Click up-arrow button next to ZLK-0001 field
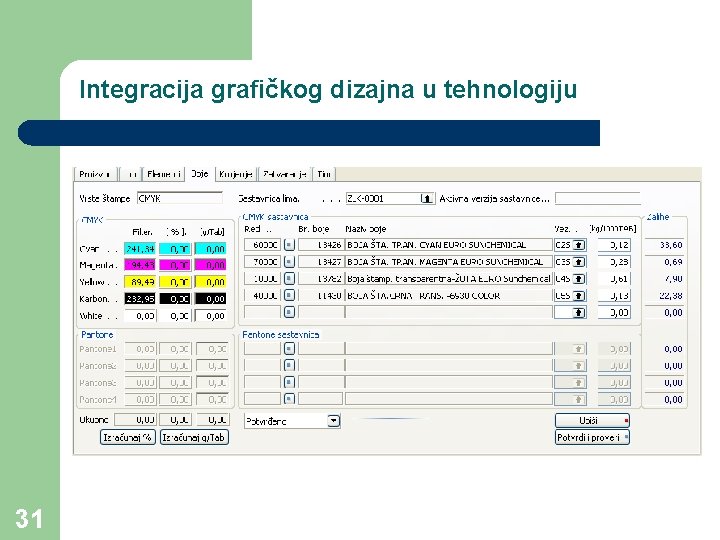Viewport: 720px width, 540px height. [x=427, y=198]
